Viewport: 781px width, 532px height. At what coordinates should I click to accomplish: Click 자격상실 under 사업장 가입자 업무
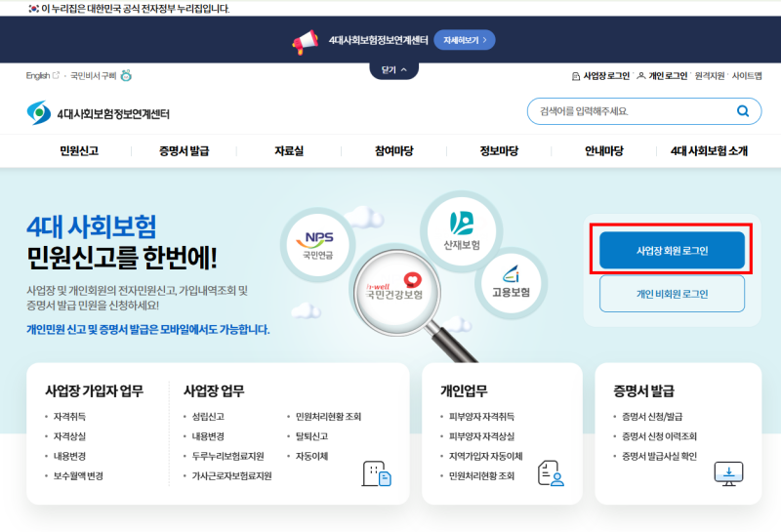tap(69, 436)
